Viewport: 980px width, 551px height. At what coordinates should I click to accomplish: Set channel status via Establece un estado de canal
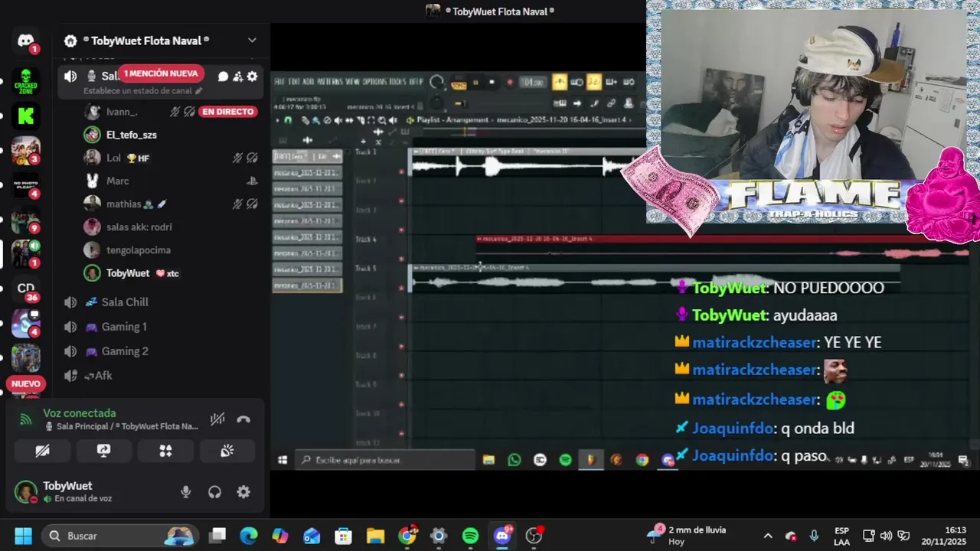[x=143, y=90]
